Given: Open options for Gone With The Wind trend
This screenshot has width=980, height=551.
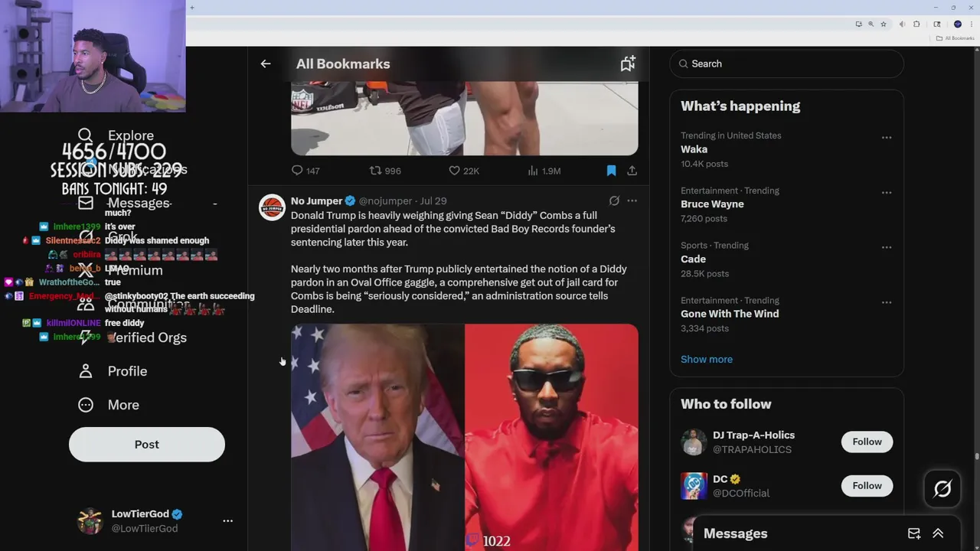Looking at the screenshot, I should (x=887, y=302).
